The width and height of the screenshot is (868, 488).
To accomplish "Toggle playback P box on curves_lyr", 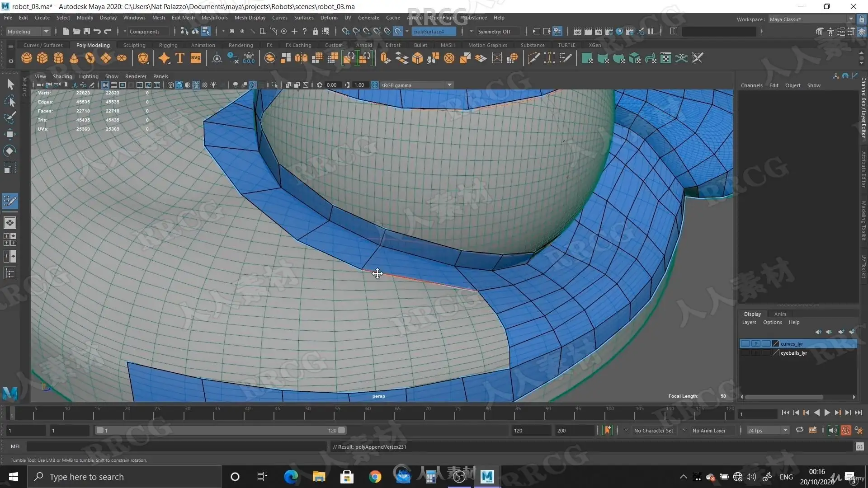I will pyautogui.click(x=755, y=344).
